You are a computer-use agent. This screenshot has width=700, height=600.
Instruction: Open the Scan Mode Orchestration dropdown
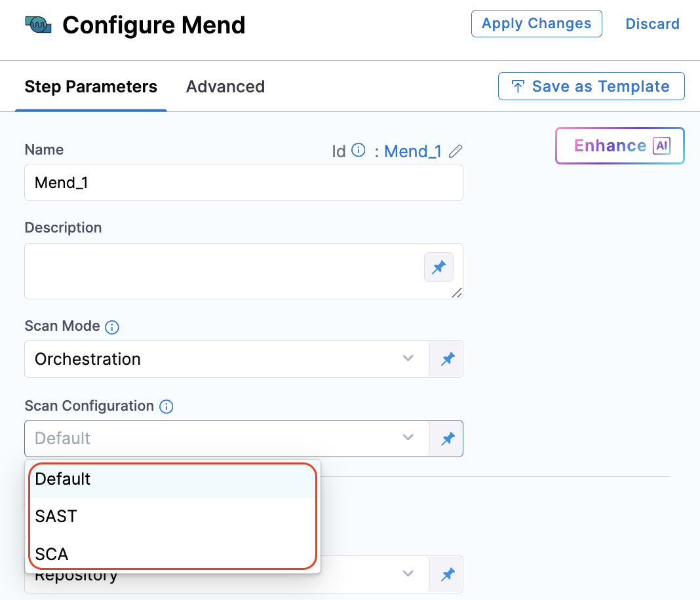tap(408, 358)
